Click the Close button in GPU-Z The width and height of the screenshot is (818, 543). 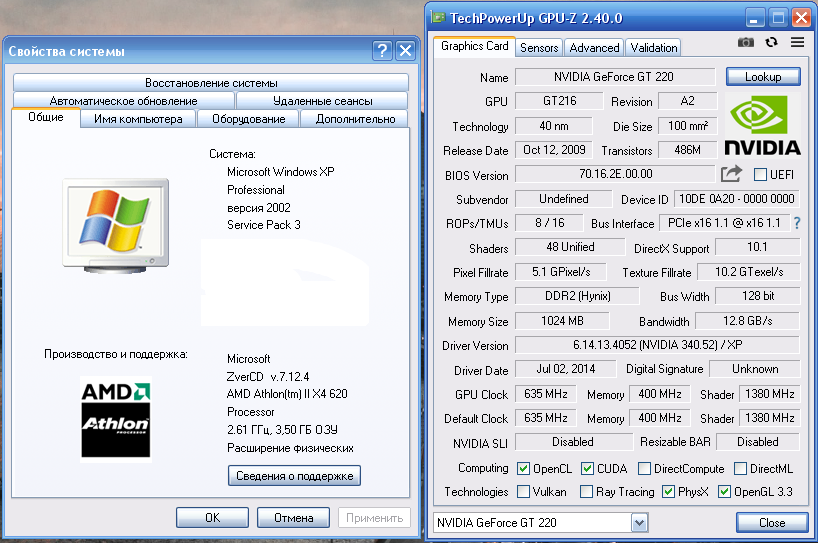point(772,523)
